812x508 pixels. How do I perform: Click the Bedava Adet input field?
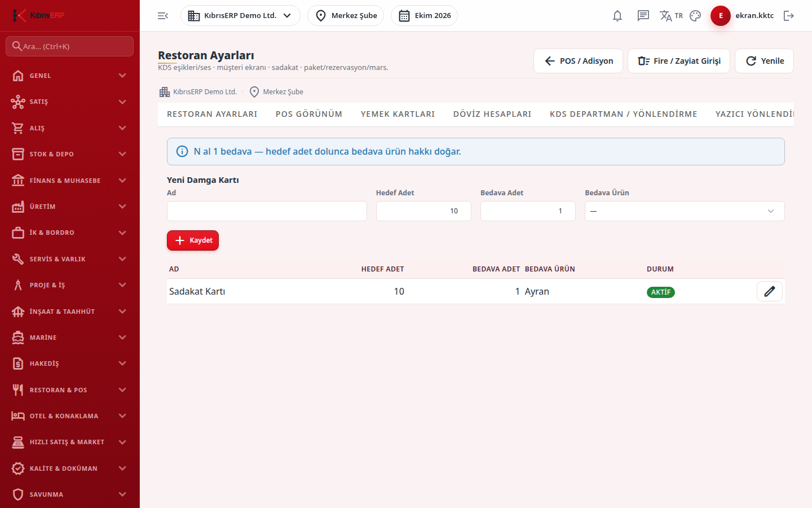click(528, 211)
